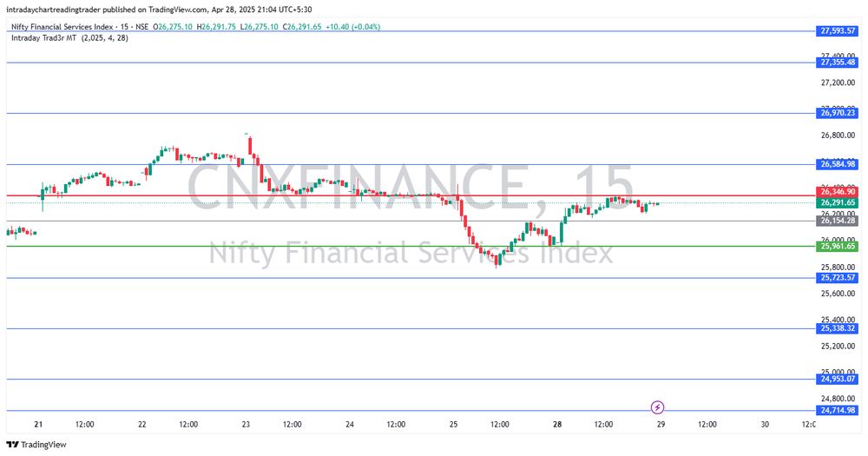Click date label 25 on time axis
Screen dimensions: 868x456
(453, 425)
